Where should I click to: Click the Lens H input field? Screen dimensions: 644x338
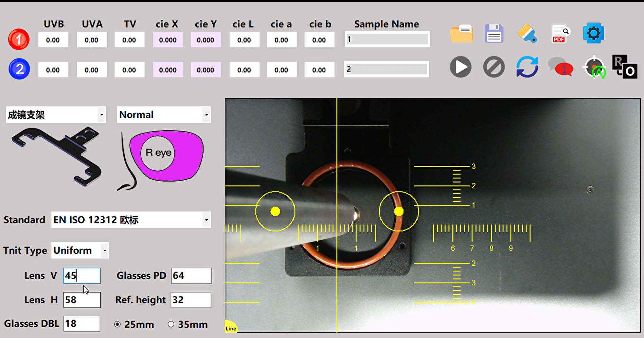click(82, 300)
